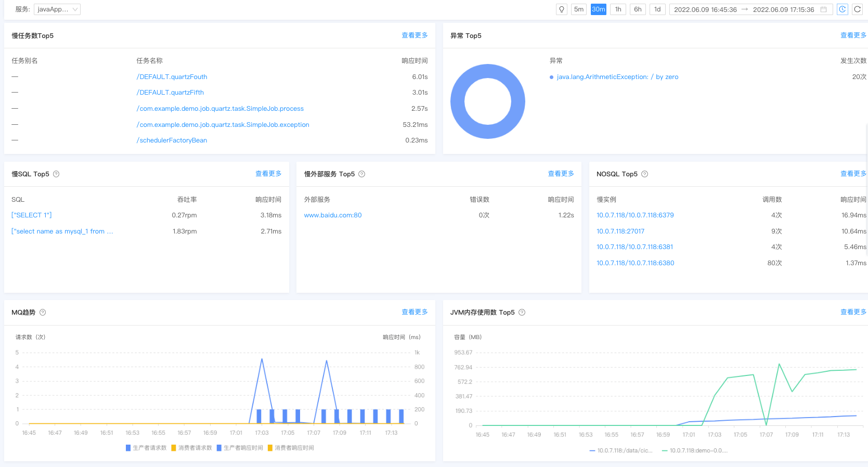Select the 1d time range

[x=657, y=9]
